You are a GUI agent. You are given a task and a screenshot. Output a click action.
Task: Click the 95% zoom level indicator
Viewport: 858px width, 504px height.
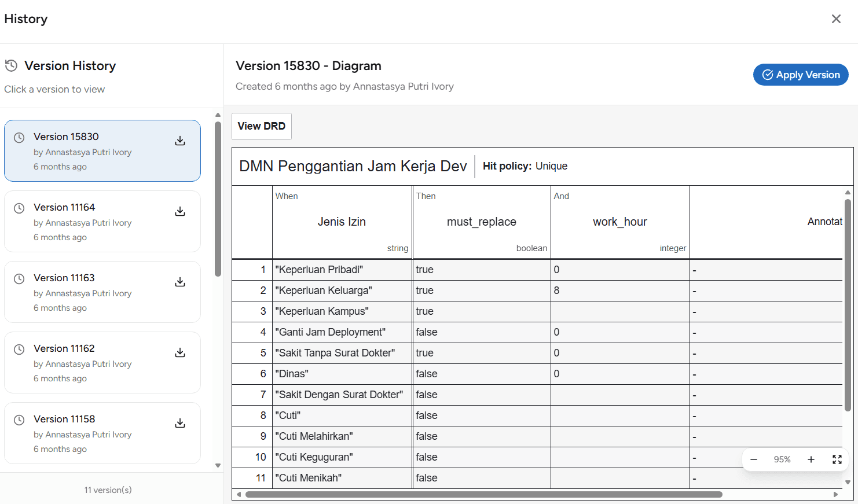coord(782,459)
